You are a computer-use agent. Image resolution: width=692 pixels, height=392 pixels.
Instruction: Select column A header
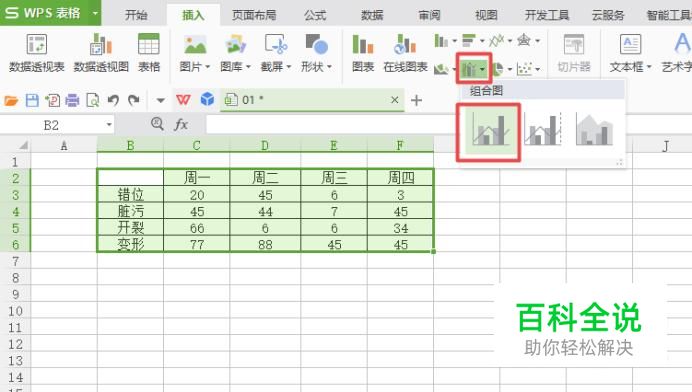point(64,145)
